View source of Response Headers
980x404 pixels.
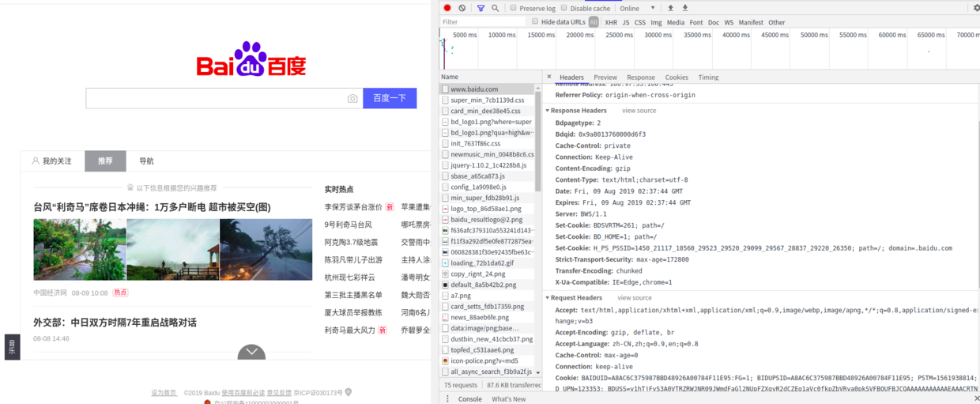click(639, 111)
